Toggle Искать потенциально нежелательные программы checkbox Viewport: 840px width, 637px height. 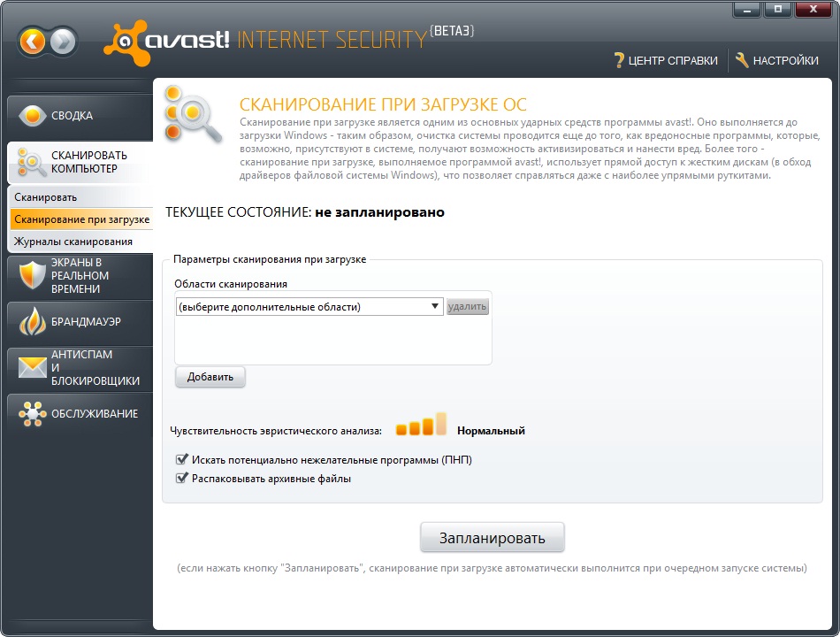coord(182,459)
